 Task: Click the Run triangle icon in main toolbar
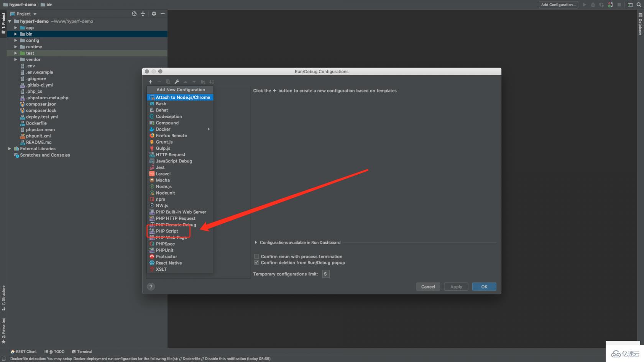click(584, 5)
